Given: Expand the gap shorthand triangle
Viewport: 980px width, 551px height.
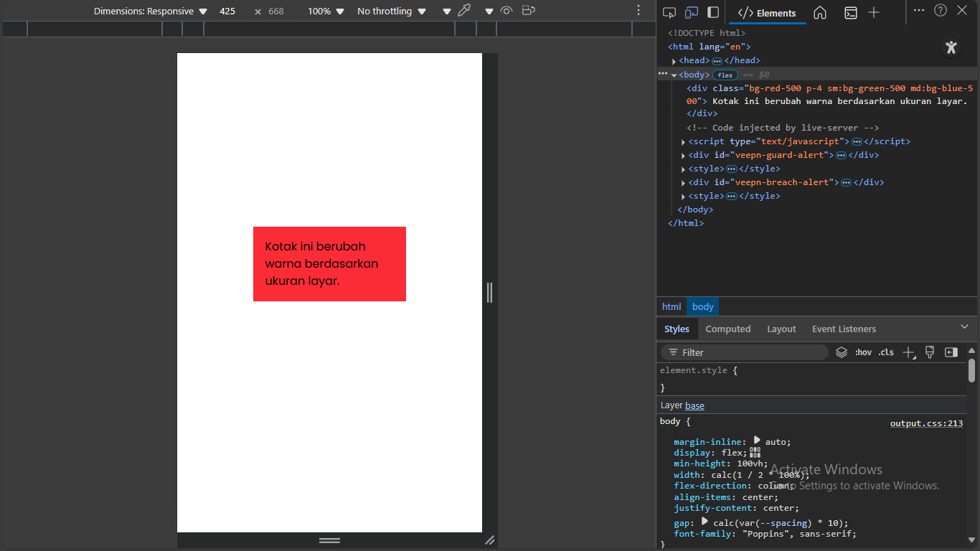Looking at the screenshot, I should pos(705,522).
